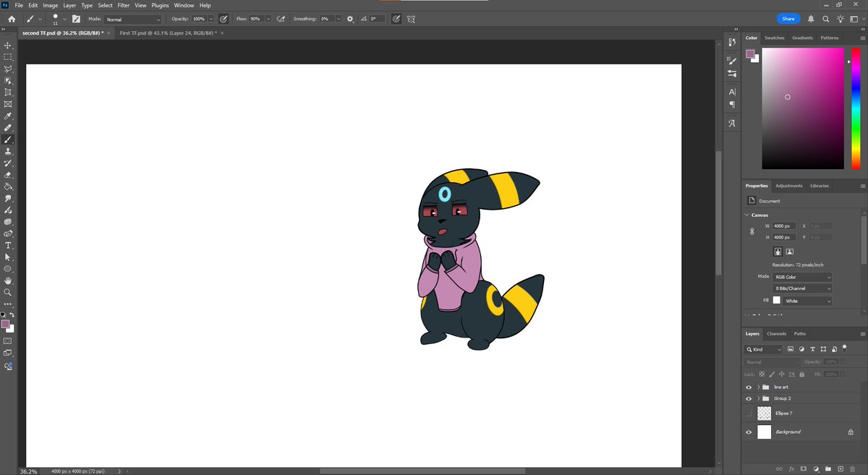Toggle airbrush-style build-up effects
Screen dimensions: 868x475
281,19
